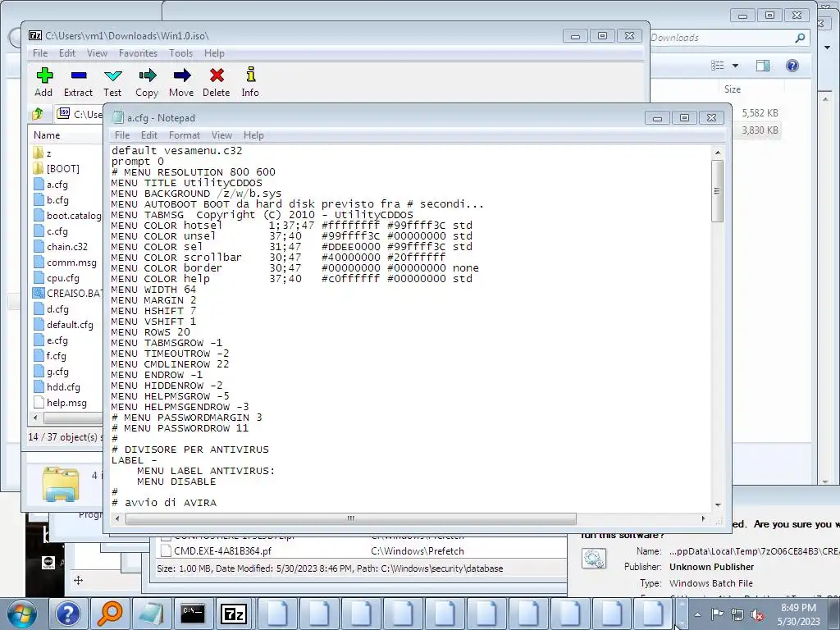Open the File menu in 7-Zip
Image resolution: width=840 pixels, height=630 pixels.
(40, 53)
